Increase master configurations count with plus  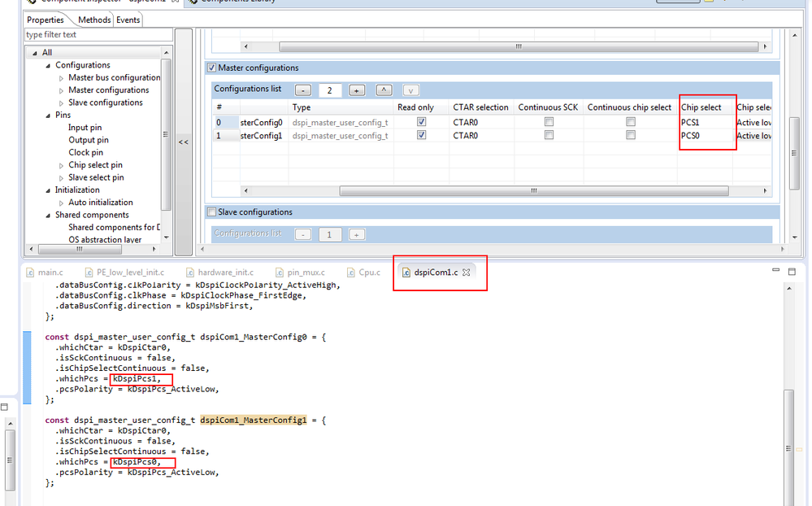click(357, 91)
